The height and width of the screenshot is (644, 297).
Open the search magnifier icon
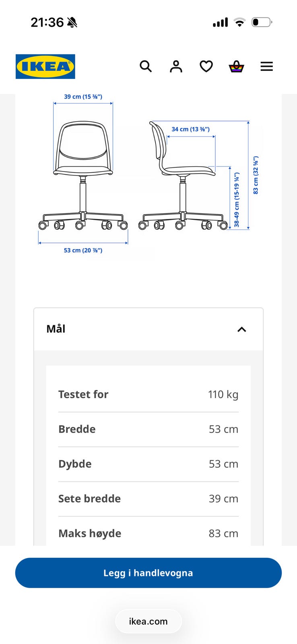pos(146,66)
